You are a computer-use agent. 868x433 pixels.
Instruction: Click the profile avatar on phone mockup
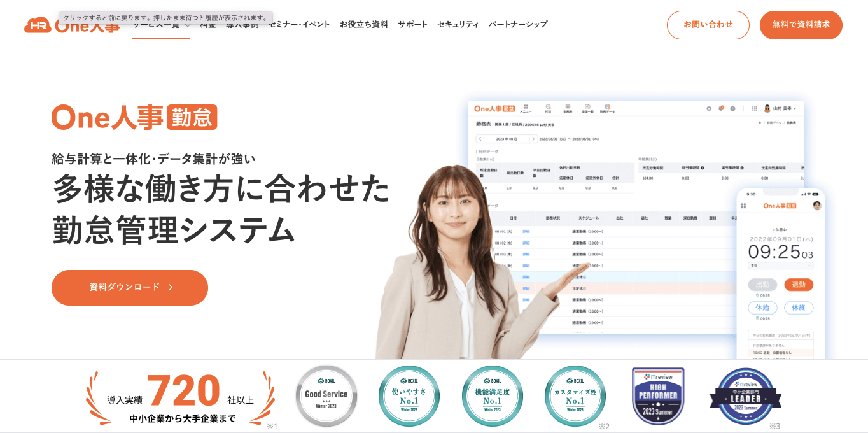point(817,206)
